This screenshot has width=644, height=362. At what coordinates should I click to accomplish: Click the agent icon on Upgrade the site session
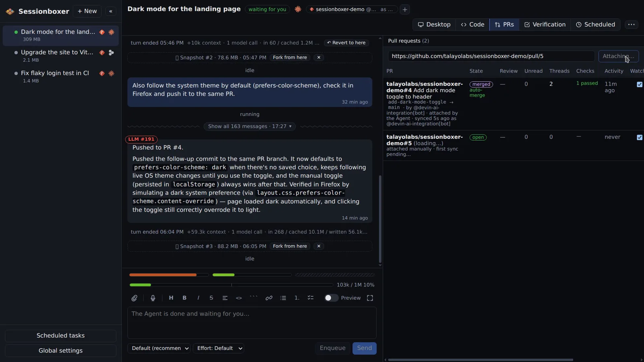point(111,52)
